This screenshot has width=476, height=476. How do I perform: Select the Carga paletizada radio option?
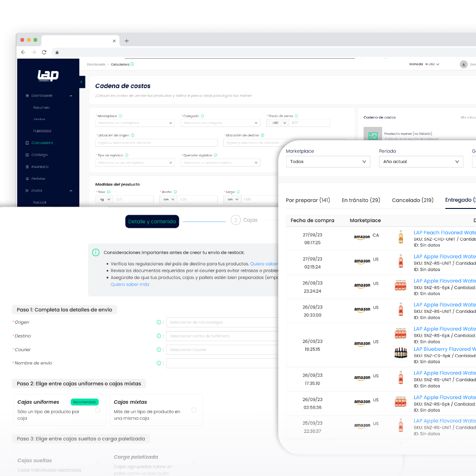194,465
